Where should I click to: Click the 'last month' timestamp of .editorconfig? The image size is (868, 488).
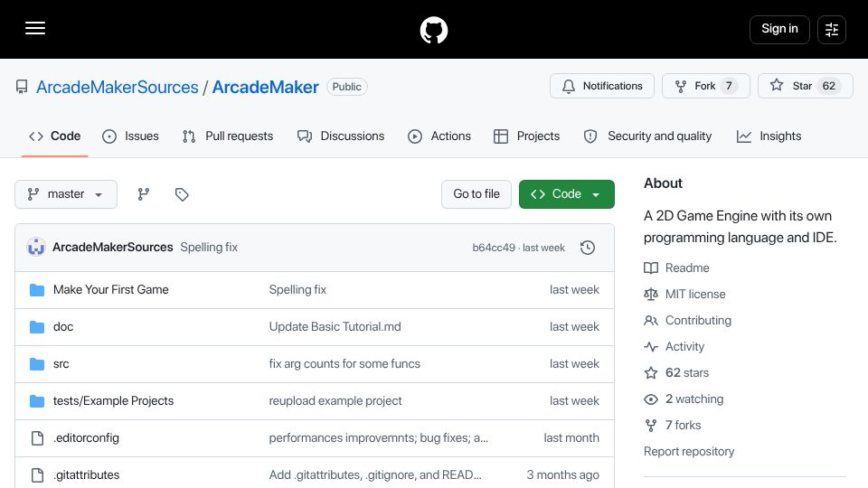pos(571,437)
